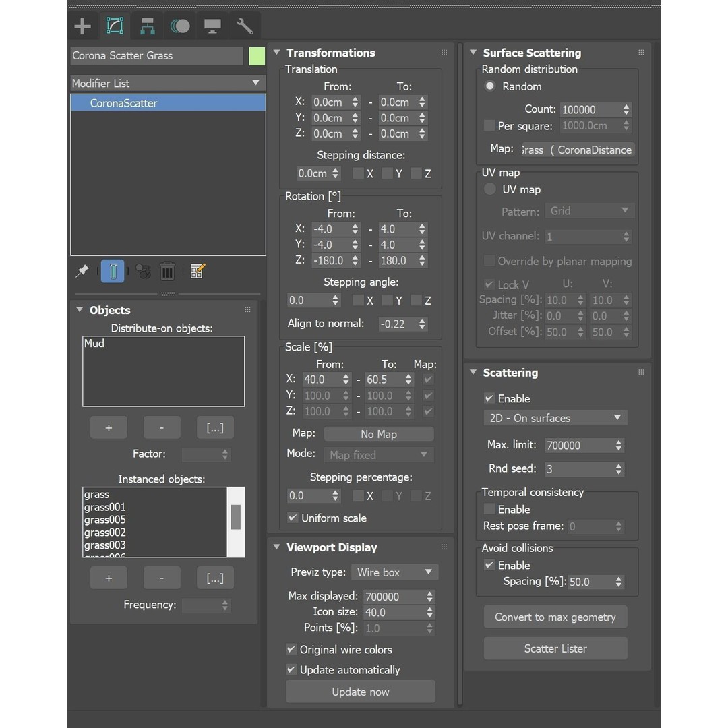Click the Objects rollout grip handle
The height and width of the screenshot is (728, 728).
click(x=247, y=309)
